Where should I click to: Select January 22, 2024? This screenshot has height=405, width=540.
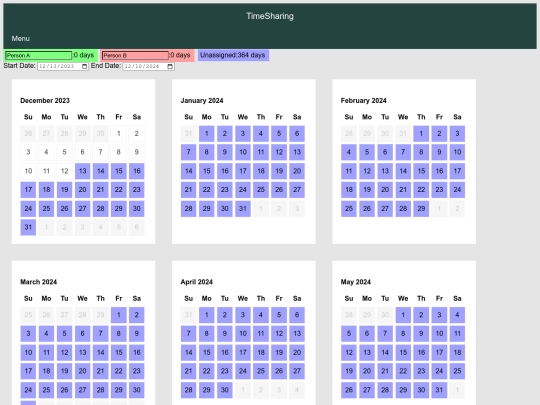tap(207, 190)
